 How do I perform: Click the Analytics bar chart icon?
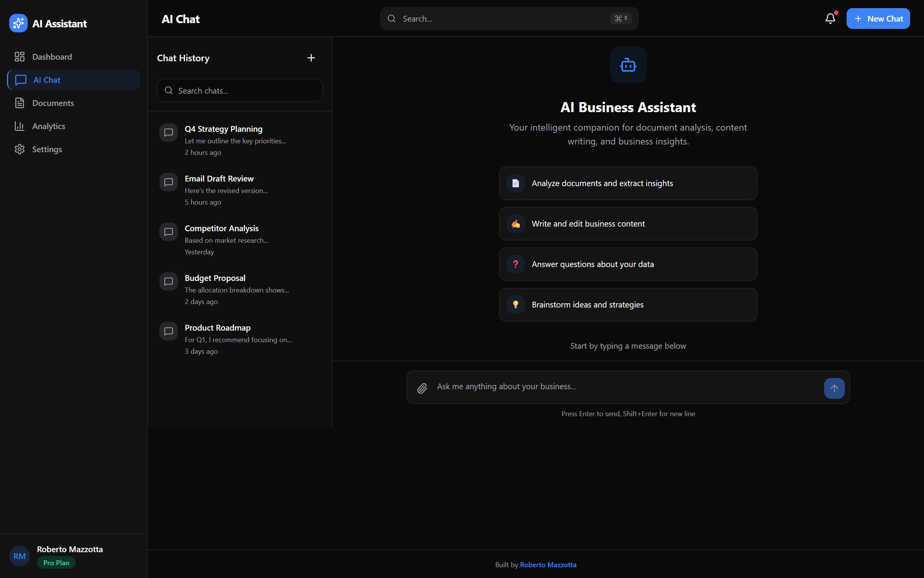pos(20,126)
